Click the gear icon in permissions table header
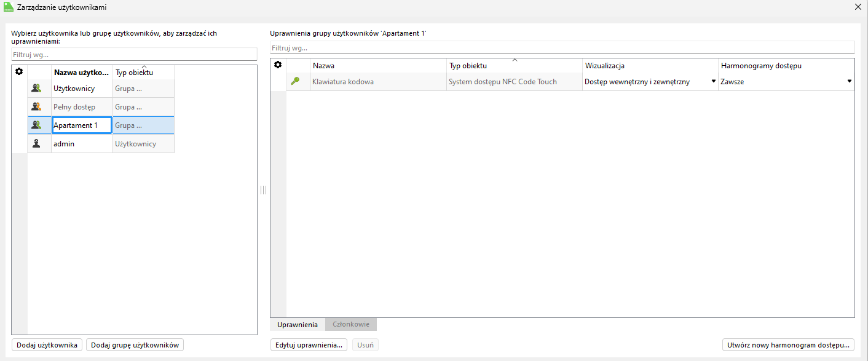The width and height of the screenshot is (868, 361). point(278,65)
